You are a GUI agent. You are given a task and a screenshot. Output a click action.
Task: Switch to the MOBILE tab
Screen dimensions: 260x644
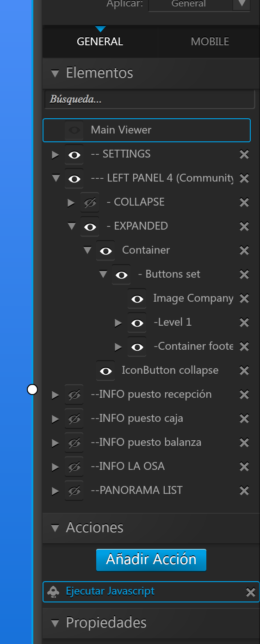pos(210,42)
